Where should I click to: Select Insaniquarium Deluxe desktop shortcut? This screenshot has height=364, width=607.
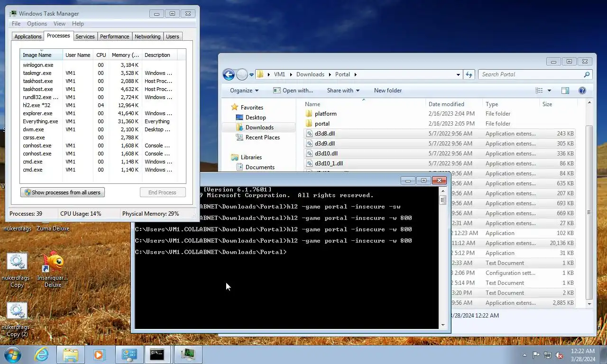tap(53, 270)
